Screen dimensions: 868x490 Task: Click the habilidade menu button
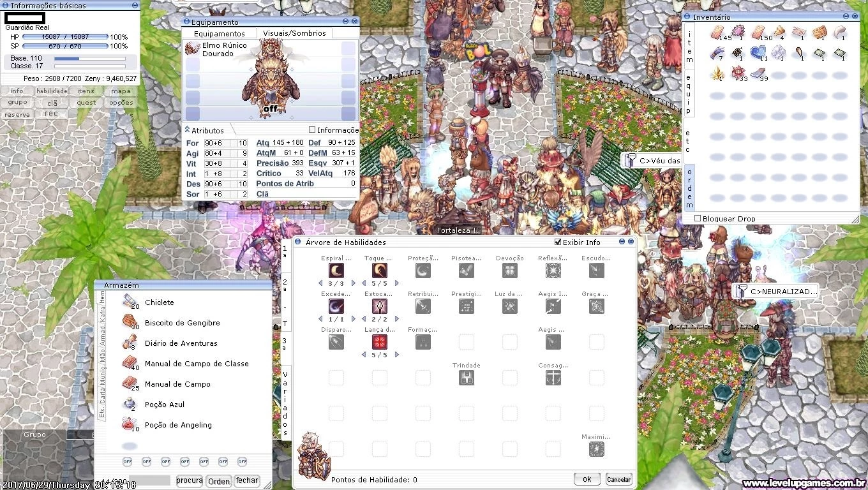52,91
